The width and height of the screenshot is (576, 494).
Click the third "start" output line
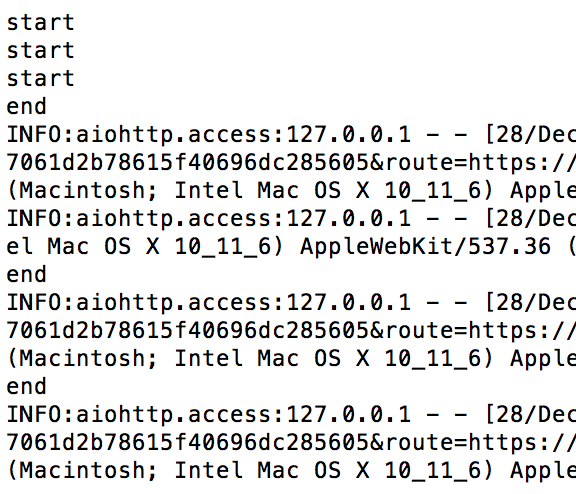[x=41, y=79]
